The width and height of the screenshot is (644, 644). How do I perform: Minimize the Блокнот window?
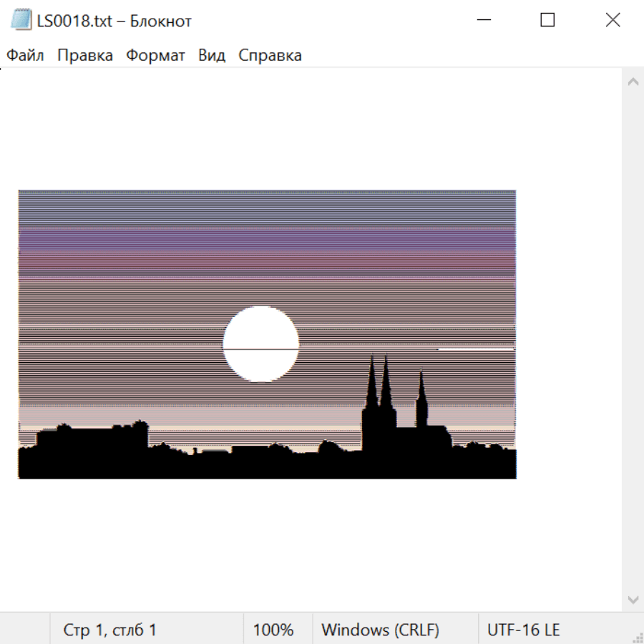pyautogui.click(x=483, y=20)
